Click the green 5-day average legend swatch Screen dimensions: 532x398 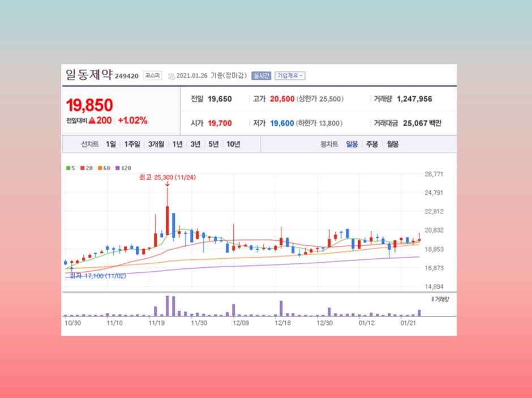68,168
